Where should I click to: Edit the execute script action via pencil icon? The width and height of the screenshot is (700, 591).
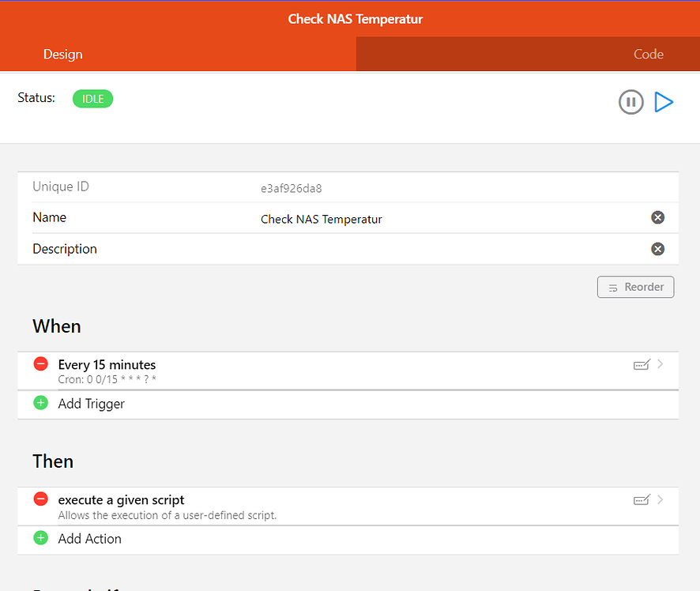click(642, 499)
